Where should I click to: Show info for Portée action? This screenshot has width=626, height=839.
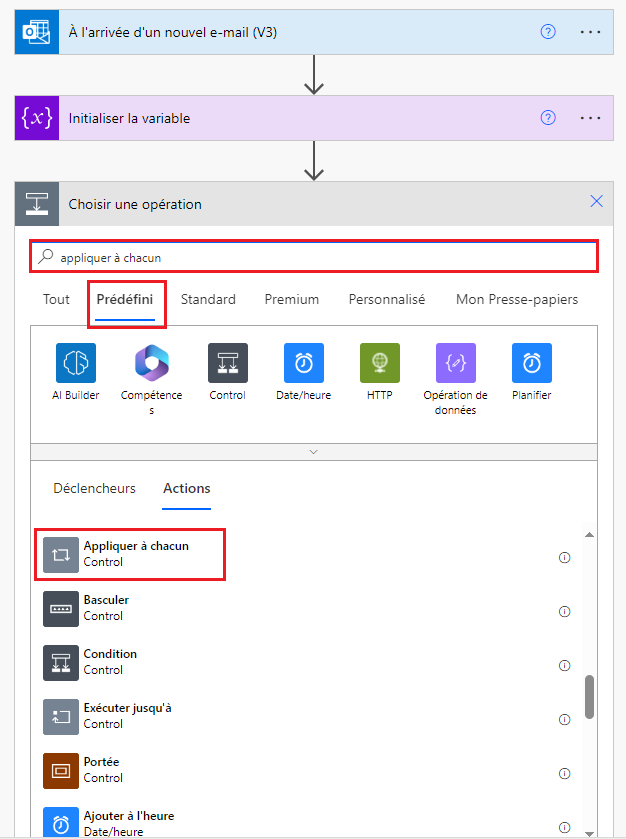(564, 774)
